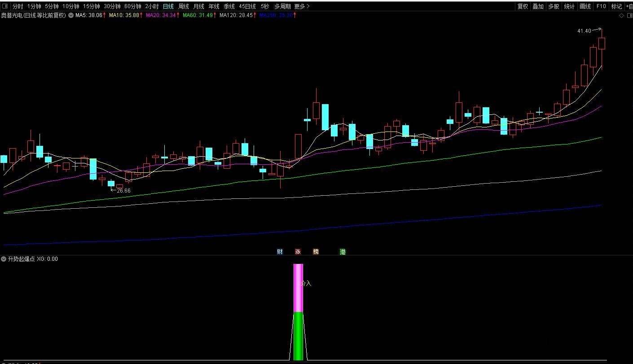Click the 榜 info marker icon
The height and width of the screenshot is (364, 633).
click(x=316, y=252)
